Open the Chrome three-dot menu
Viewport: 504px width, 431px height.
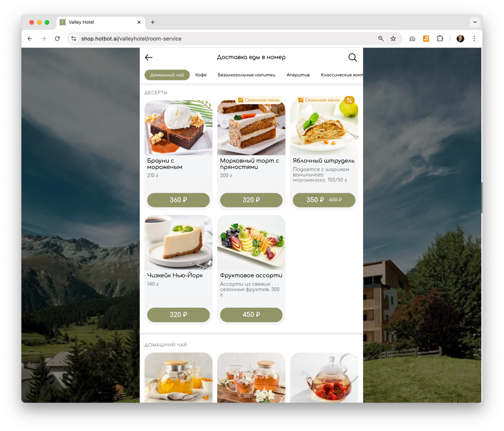[474, 39]
